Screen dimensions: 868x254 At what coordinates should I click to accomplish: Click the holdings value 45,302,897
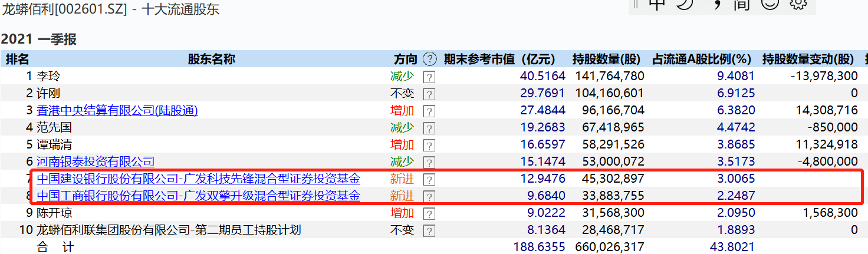pos(611,179)
